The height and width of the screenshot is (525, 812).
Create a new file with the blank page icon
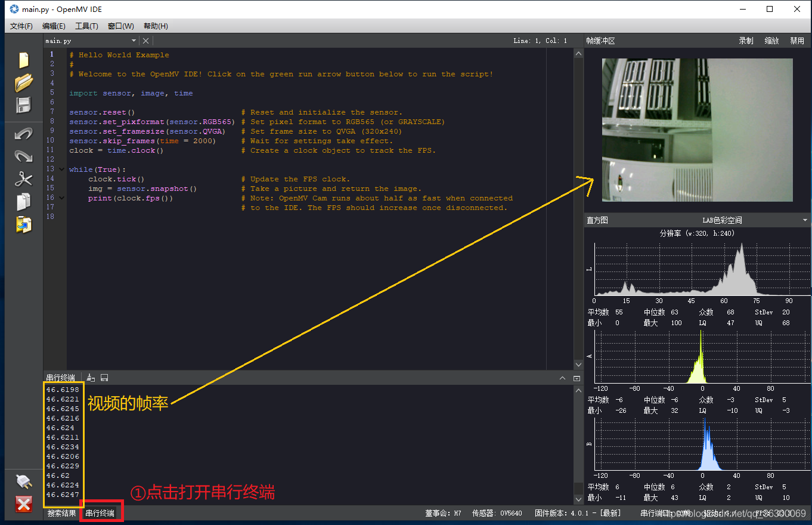tap(23, 60)
